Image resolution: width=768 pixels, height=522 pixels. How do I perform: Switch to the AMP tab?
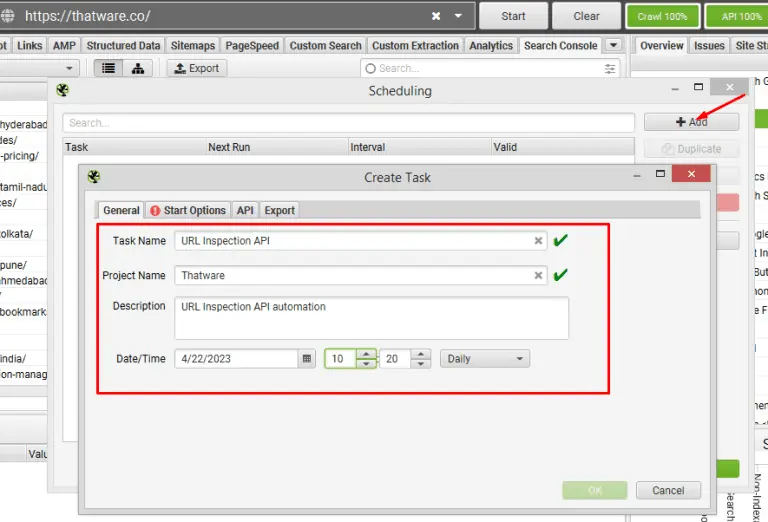click(x=64, y=46)
